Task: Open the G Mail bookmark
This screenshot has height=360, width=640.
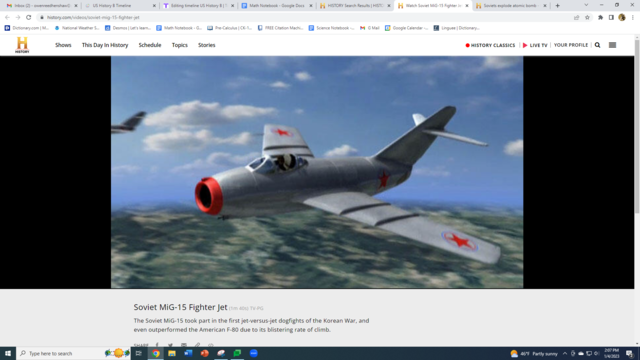Action: [369, 28]
